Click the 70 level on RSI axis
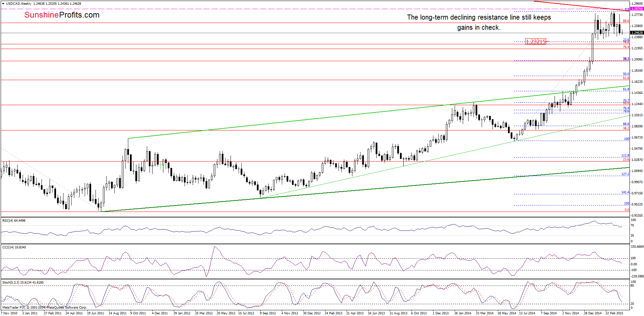This screenshot has width=644, height=316. [633, 225]
